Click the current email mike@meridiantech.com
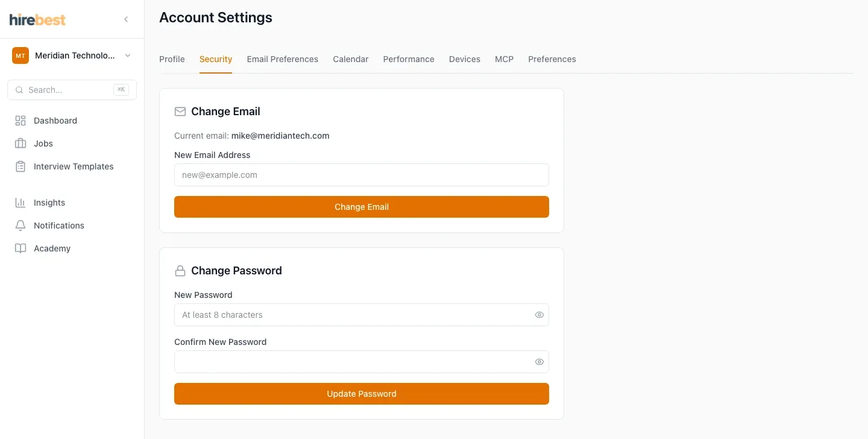 click(280, 136)
